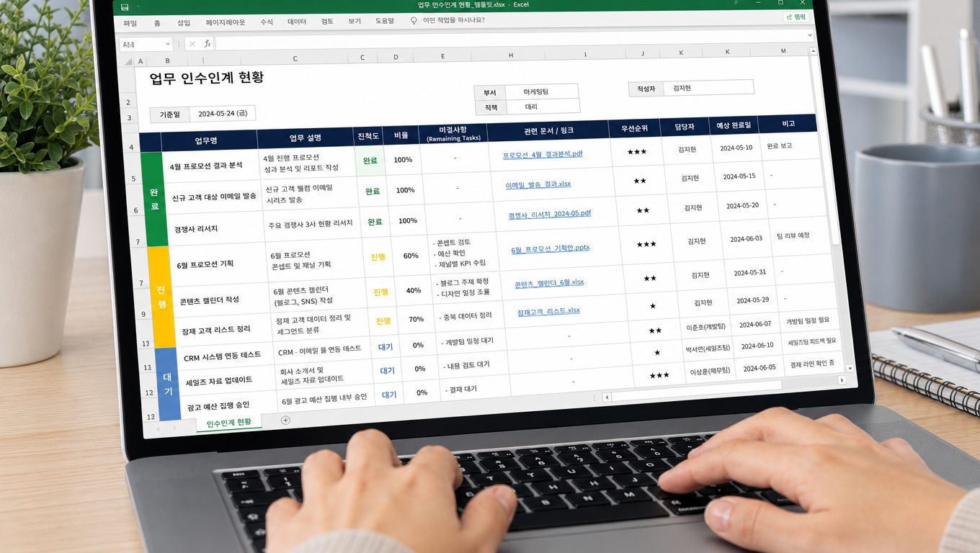Click the 70% ratio cell
The height and width of the screenshot is (553, 980).
click(416, 318)
